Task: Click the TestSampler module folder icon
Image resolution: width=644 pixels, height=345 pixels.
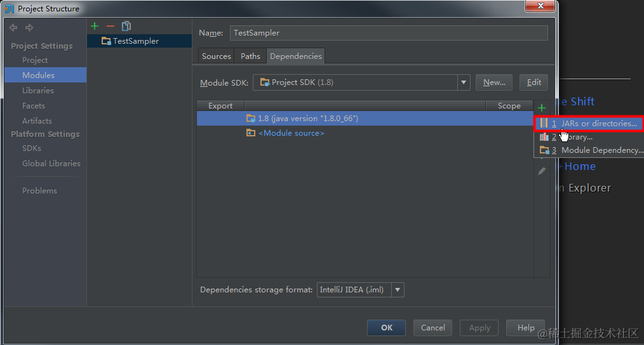Action: click(106, 41)
